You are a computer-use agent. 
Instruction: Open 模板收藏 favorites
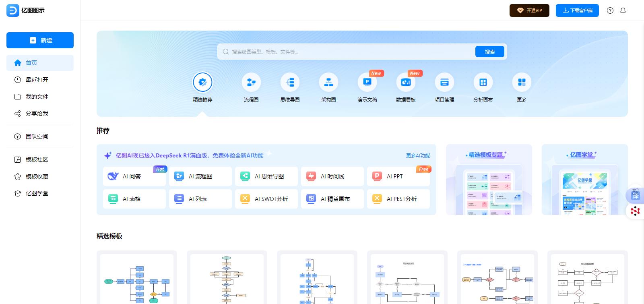(40, 176)
